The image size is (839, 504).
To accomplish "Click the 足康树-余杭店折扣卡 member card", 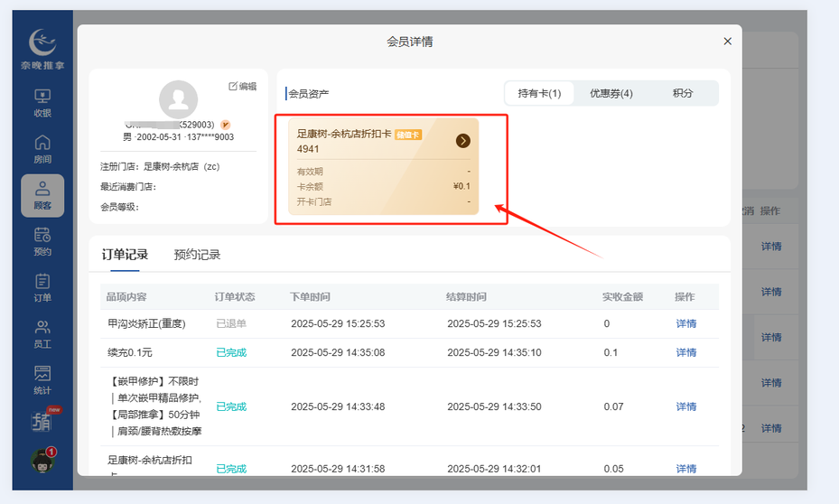I will (x=383, y=166).
